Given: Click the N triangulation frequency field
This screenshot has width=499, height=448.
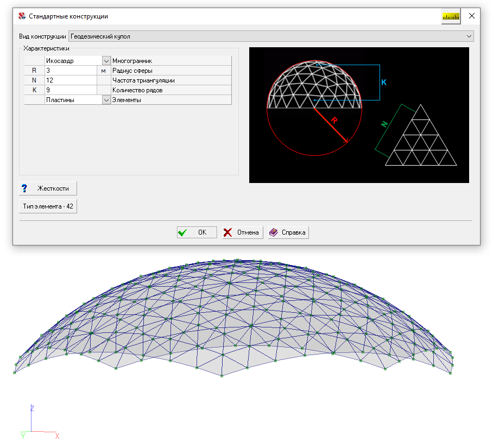Looking at the screenshot, I should tap(71, 80).
